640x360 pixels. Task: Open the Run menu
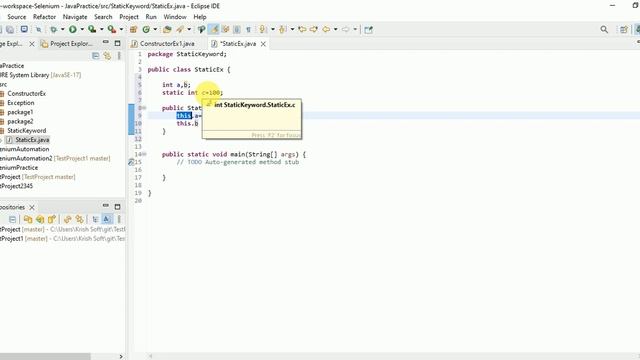point(151,17)
